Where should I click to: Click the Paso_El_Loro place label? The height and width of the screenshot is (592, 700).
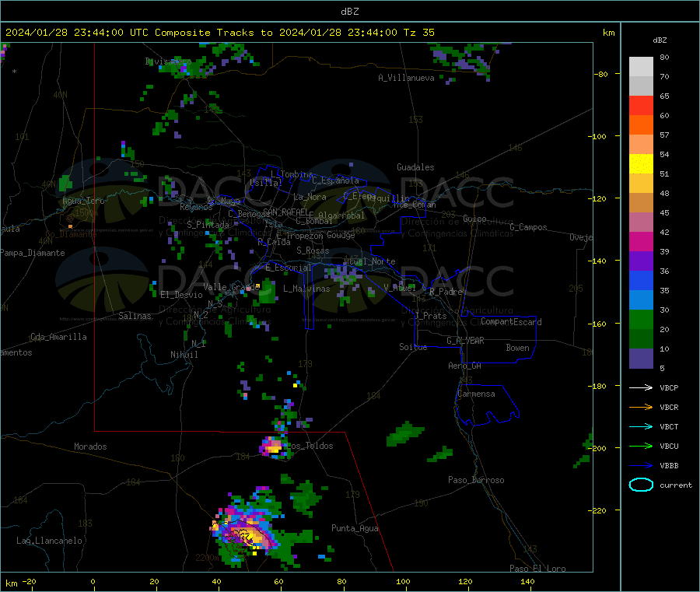point(537,569)
